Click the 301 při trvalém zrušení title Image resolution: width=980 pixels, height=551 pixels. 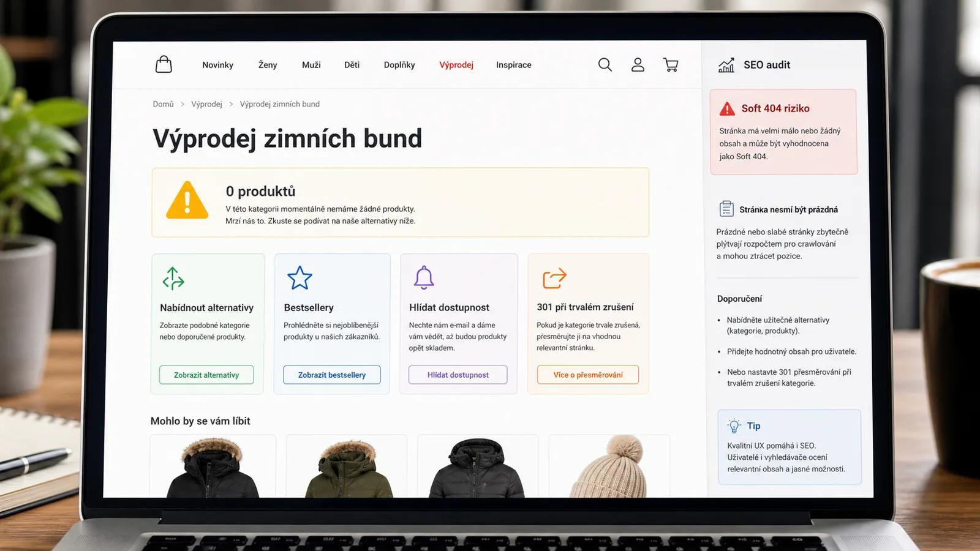coord(585,307)
